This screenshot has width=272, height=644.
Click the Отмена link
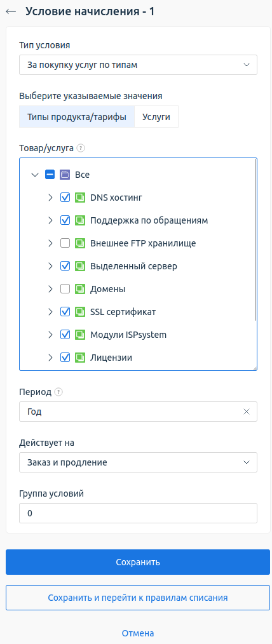(138, 633)
